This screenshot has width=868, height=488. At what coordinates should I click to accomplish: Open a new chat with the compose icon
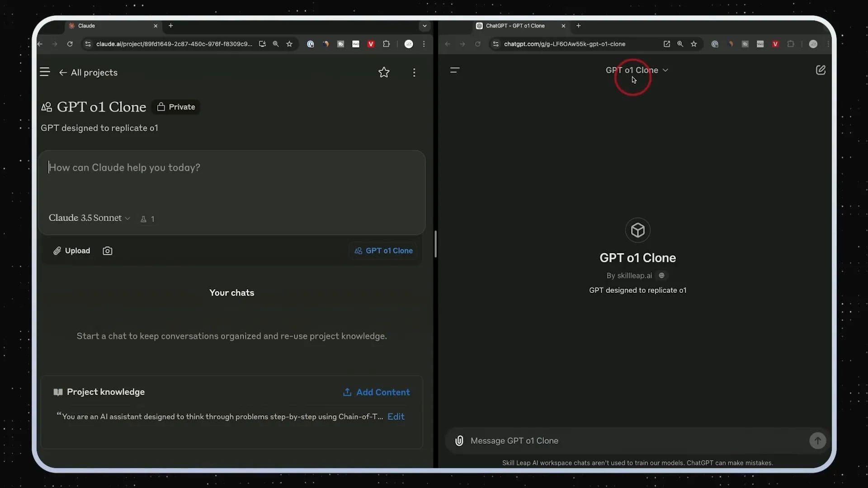pyautogui.click(x=821, y=70)
